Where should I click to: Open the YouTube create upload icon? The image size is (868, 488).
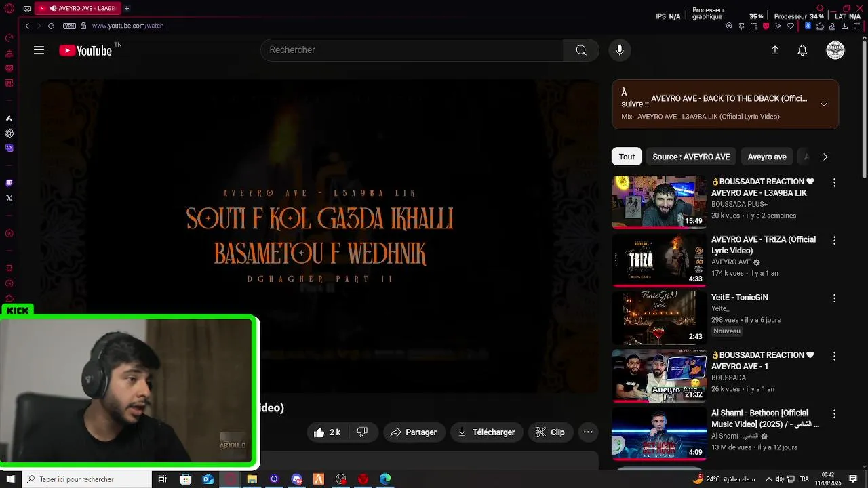pyautogui.click(x=775, y=50)
